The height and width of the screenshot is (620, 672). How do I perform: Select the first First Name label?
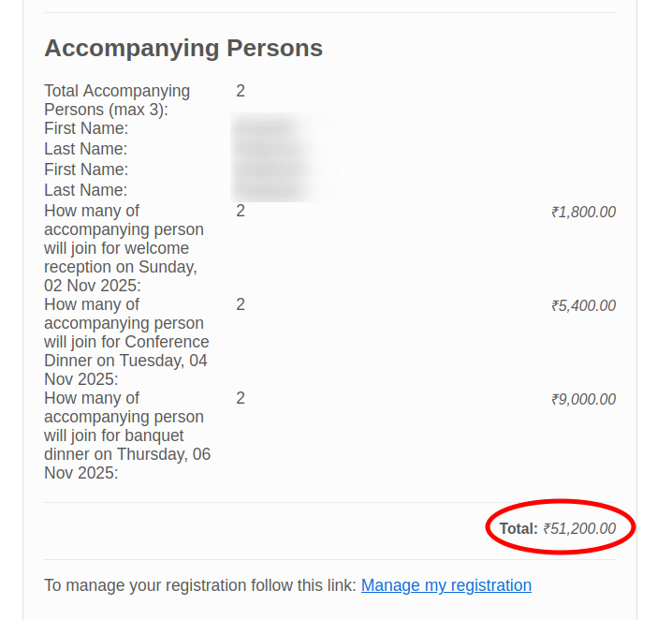tap(86, 128)
